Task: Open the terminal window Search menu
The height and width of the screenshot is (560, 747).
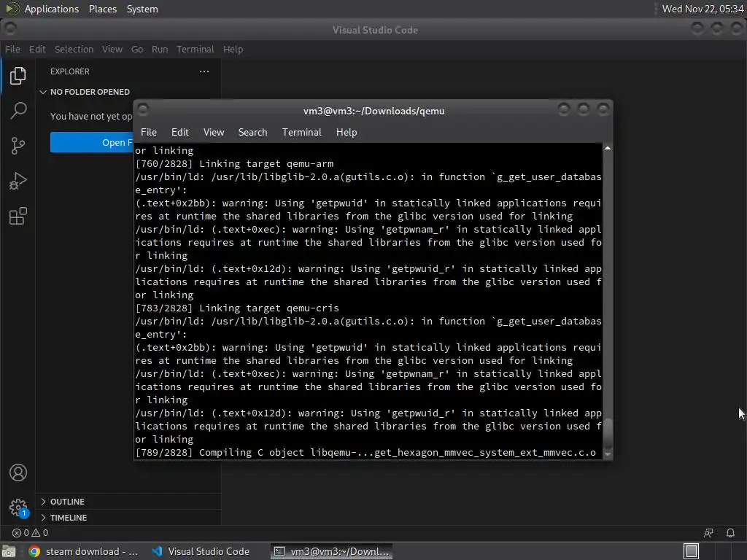Action: pyautogui.click(x=252, y=133)
